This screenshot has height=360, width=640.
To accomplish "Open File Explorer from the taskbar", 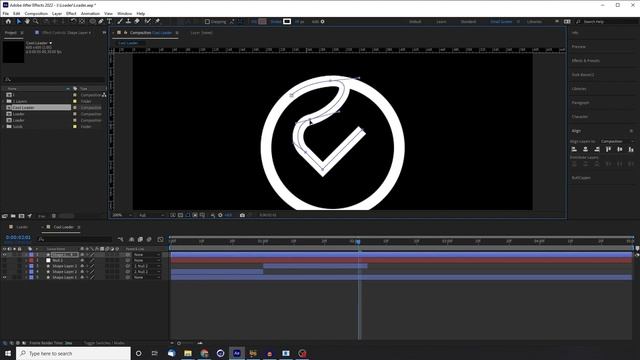I will pyautogui.click(x=188, y=353).
